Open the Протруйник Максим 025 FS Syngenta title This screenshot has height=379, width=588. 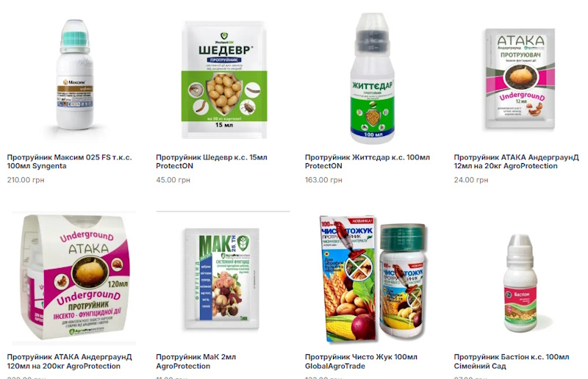pos(69,162)
